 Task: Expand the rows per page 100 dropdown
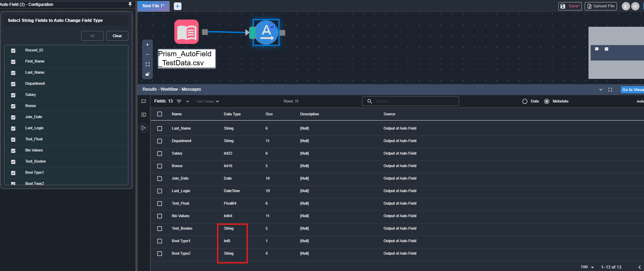(x=587, y=267)
